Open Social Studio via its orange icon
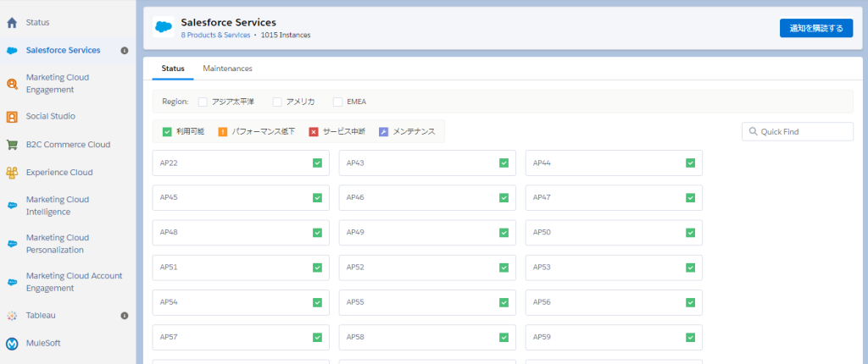868x364 pixels. (12, 117)
